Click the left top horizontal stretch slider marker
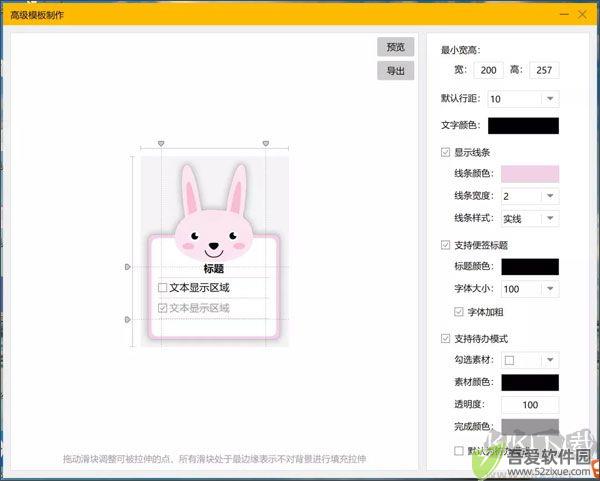600x481 pixels. click(161, 143)
